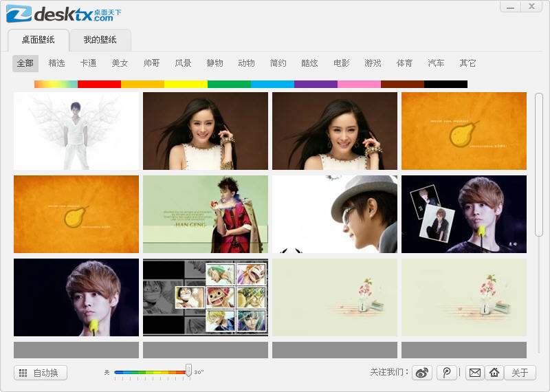The image size is (550, 392).
Task: Click the Tencent Weibo icon beside Weibo
Action: pyautogui.click(x=447, y=373)
